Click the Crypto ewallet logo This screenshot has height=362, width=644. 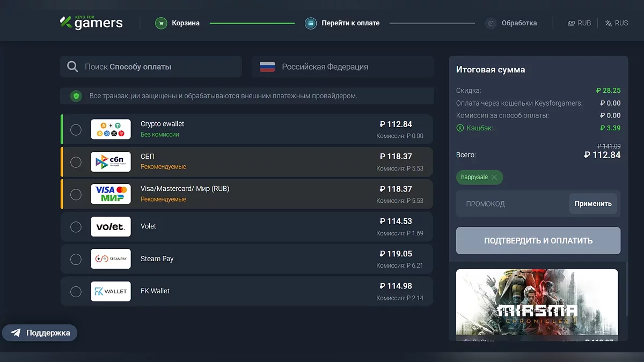pyautogui.click(x=111, y=129)
